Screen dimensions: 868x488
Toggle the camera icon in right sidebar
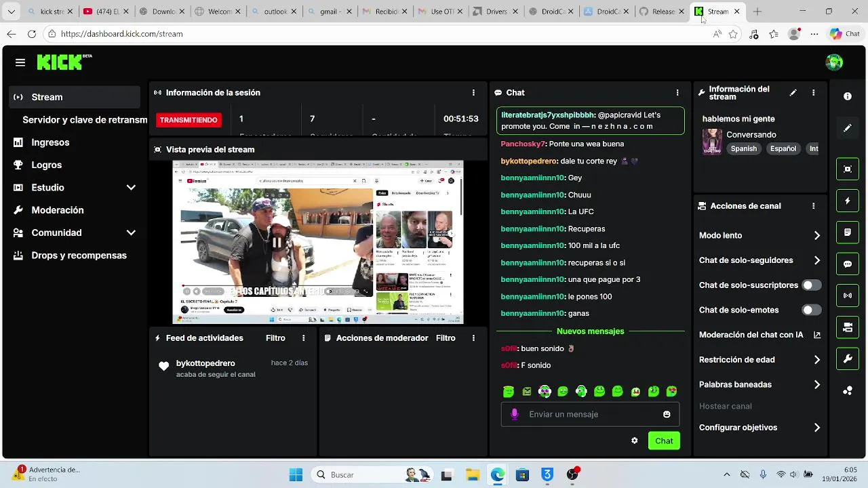pos(848,327)
